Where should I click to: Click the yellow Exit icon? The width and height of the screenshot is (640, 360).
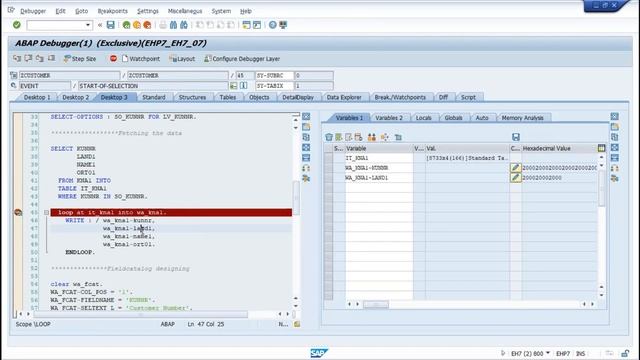coord(137,25)
